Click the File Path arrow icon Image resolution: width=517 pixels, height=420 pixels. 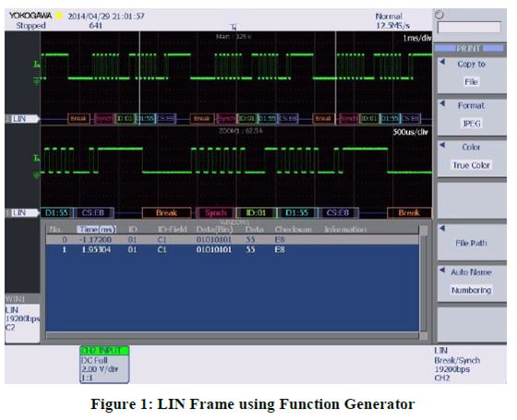[442, 228]
